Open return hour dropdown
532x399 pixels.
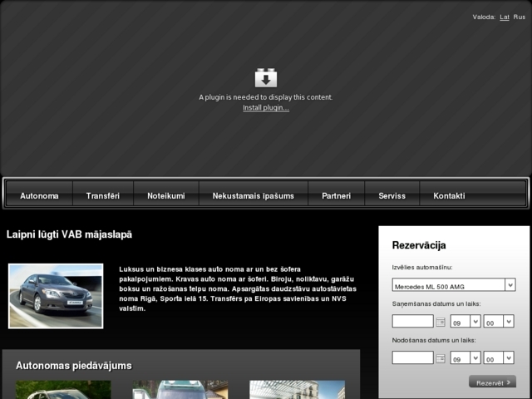coord(465,358)
